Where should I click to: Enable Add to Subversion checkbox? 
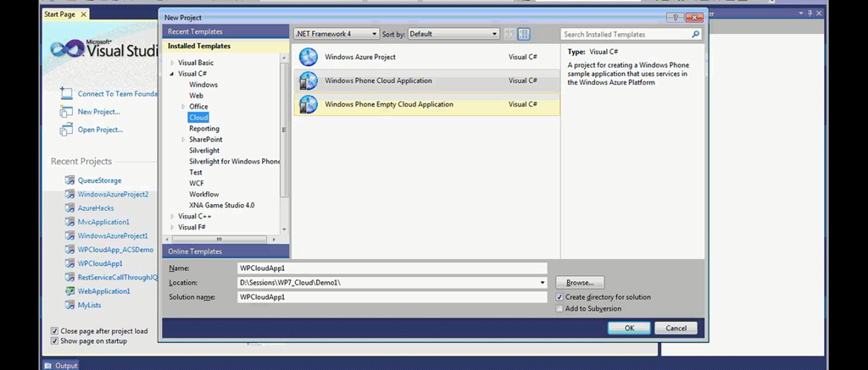(x=559, y=308)
